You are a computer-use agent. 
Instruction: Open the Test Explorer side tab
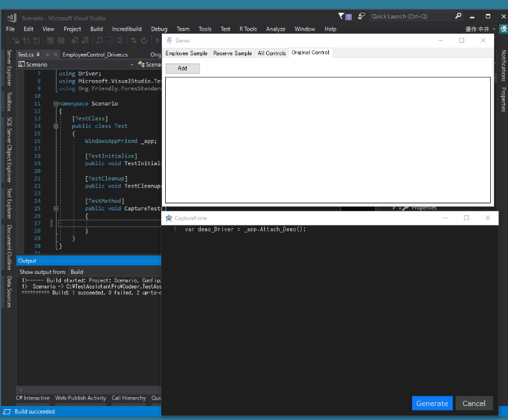[9, 203]
